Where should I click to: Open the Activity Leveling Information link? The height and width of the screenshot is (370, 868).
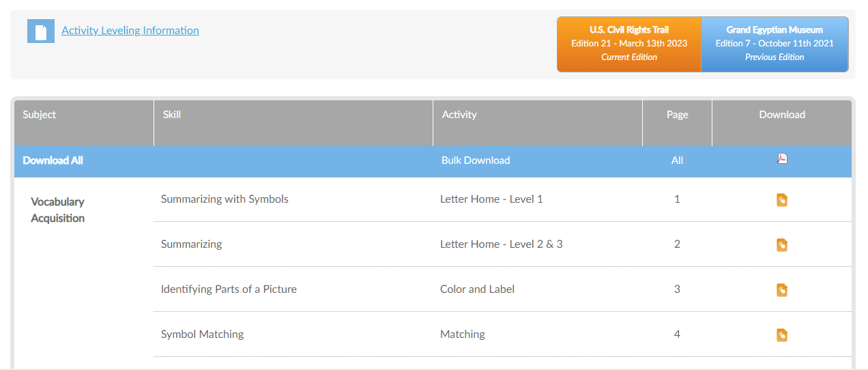(x=130, y=30)
